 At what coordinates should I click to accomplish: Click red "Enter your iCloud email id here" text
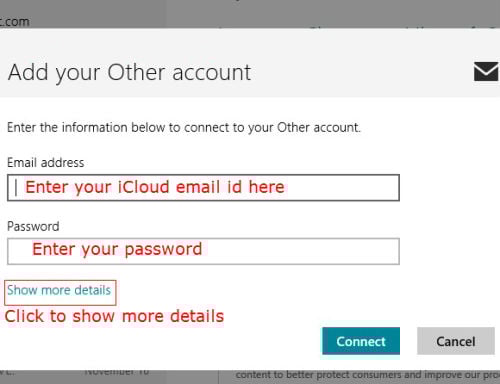(155, 187)
